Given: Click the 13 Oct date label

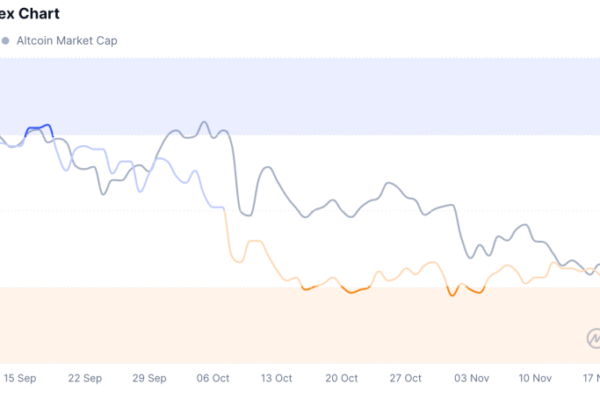Looking at the screenshot, I should click(x=276, y=379).
